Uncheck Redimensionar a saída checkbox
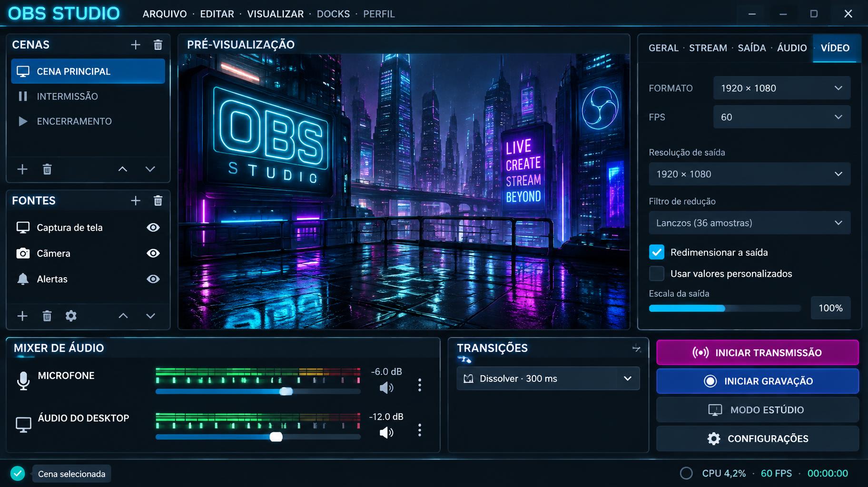The height and width of the screenshot is (487, 868). (x=657, y=252)
